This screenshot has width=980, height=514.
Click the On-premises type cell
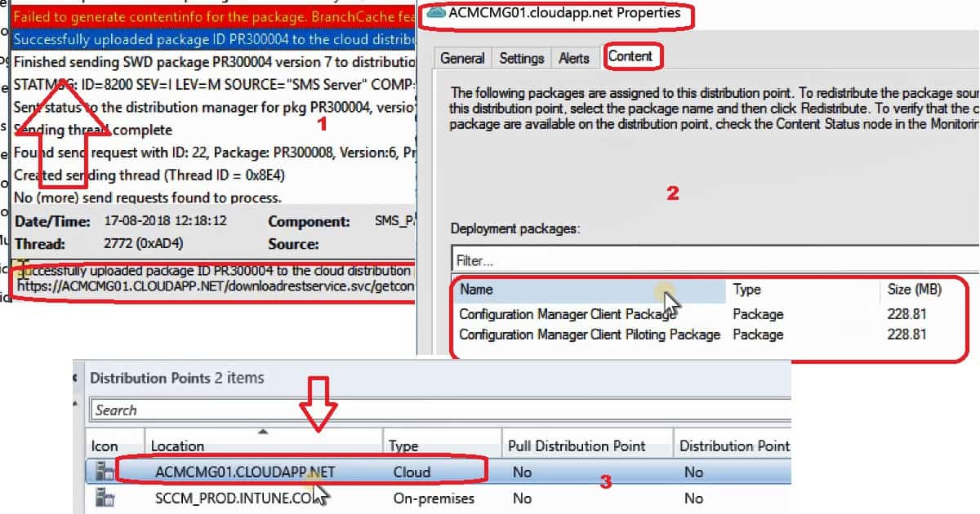pos(433,498)
